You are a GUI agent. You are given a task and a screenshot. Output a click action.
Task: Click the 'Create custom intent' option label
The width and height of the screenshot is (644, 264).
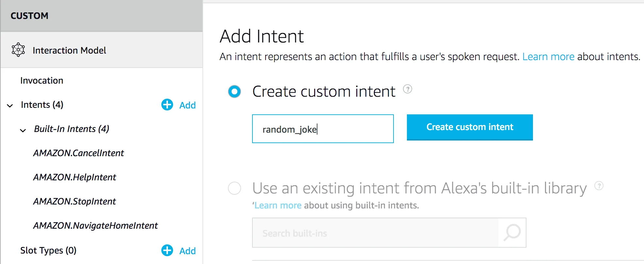(x=324, y=91)
